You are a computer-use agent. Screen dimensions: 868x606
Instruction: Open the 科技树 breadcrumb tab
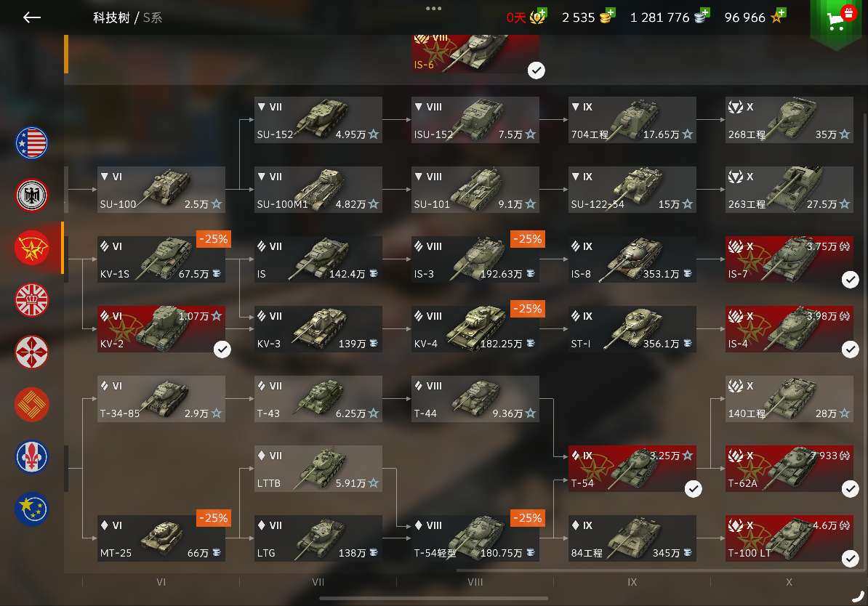pos(111,17)
